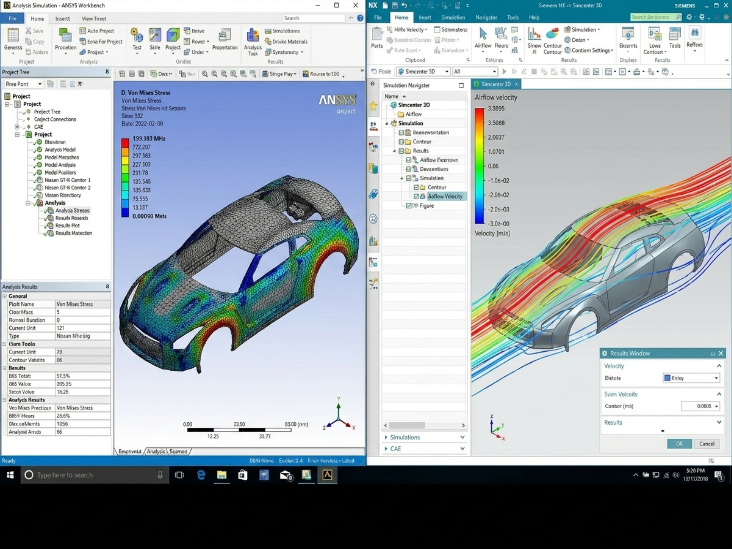732x549 pixels.
Task: Click the Settings gear in Simcenter title area
Action: pos(690,17)
